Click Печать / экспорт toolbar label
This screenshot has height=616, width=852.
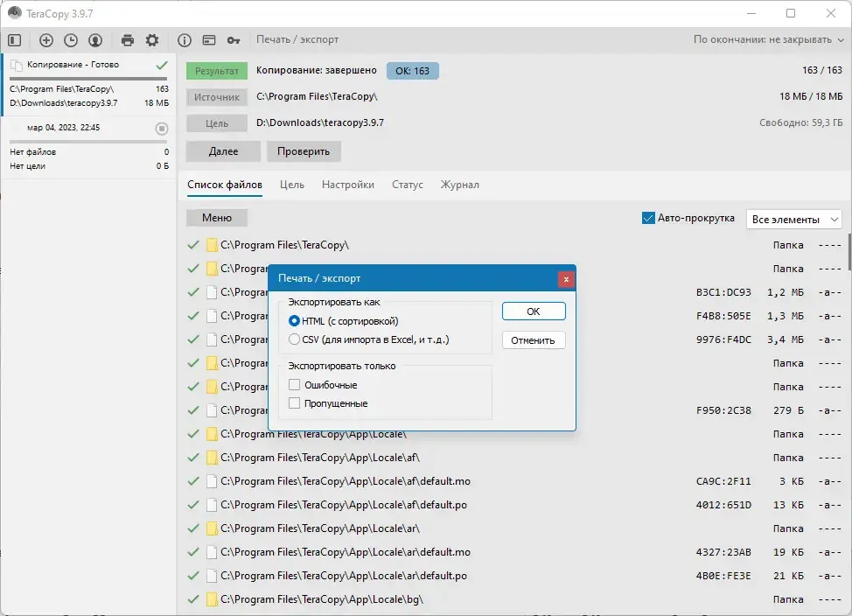coord(297,39)
